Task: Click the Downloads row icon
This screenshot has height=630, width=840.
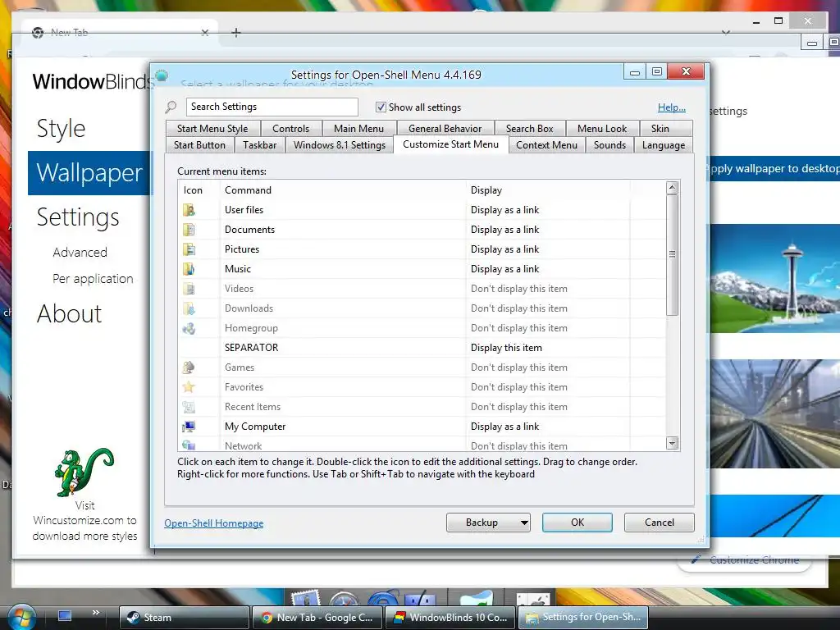Action: [x=189, y=308]
